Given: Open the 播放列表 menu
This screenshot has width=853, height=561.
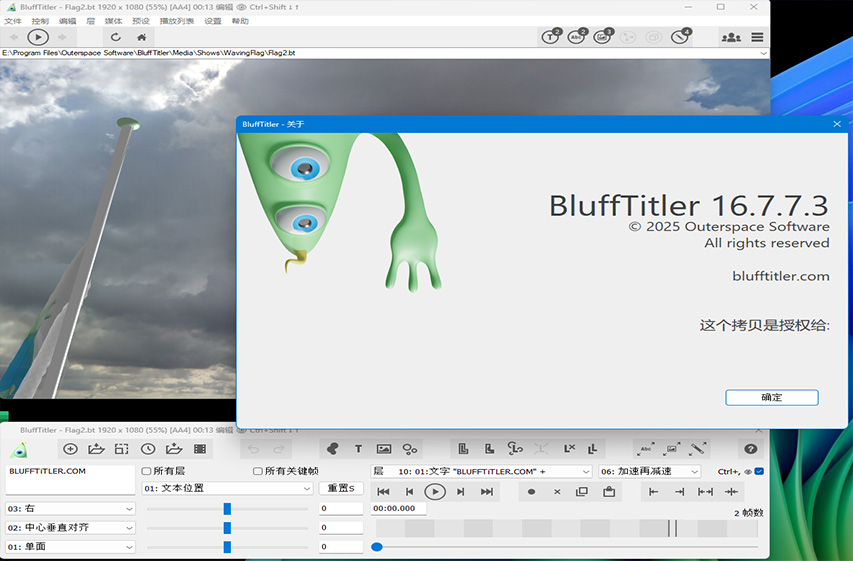Looking at the screenshot, I should 175,20.
